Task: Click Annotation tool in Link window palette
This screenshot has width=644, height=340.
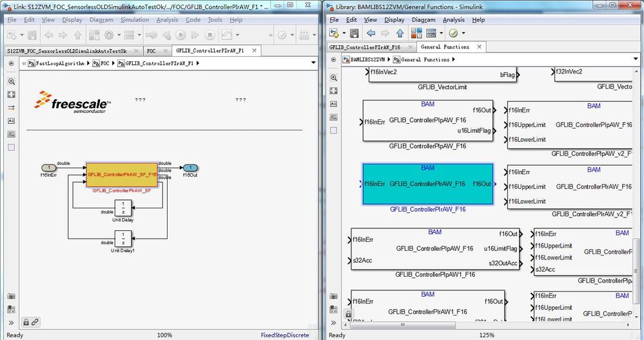Action: (11, 121)
